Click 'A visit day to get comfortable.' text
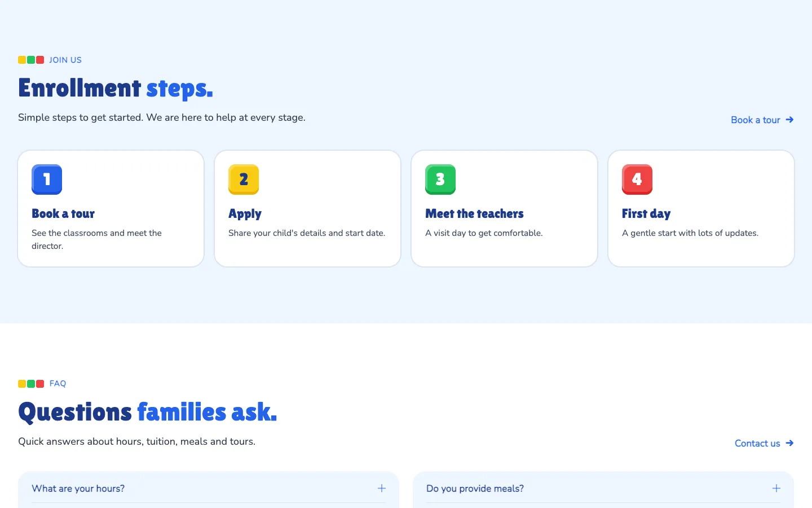812x508 pixels. coord(484,233)
